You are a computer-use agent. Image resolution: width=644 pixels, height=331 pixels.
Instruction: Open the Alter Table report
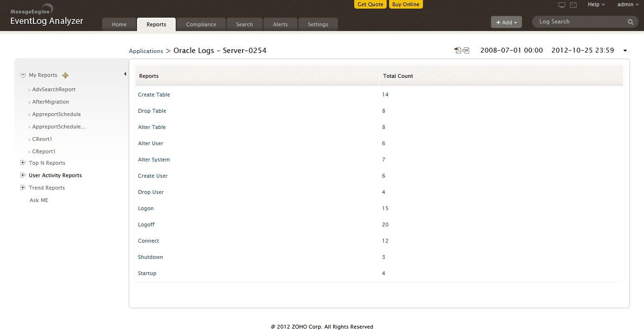152,127
